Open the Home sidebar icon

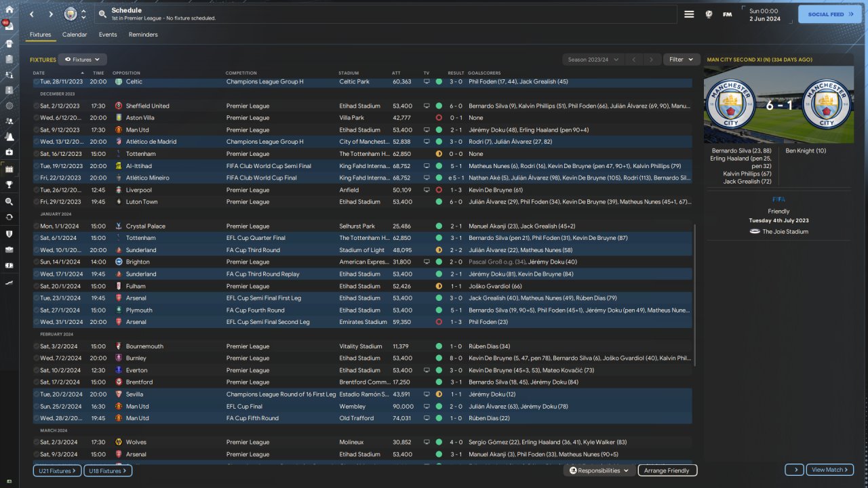pos(9,7)
